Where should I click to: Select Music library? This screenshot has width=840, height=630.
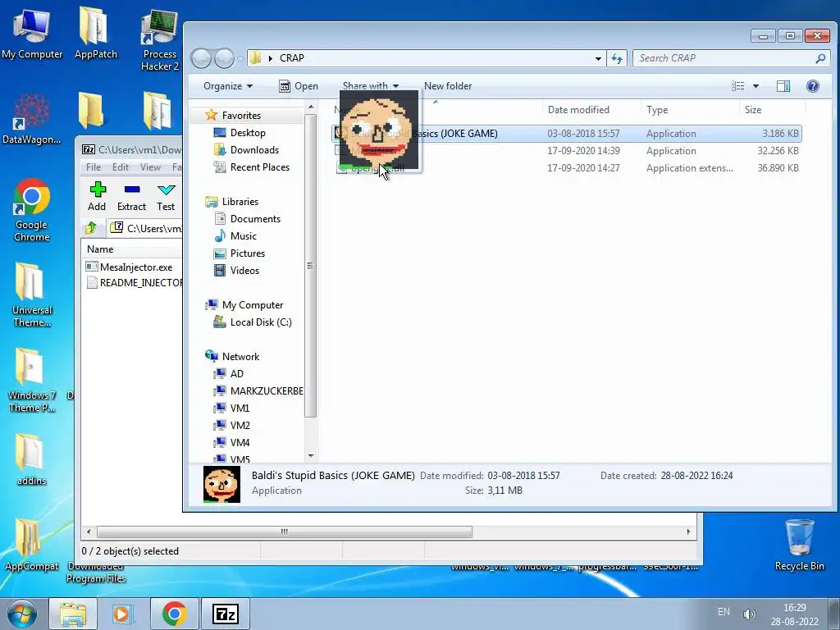(243, 235)
